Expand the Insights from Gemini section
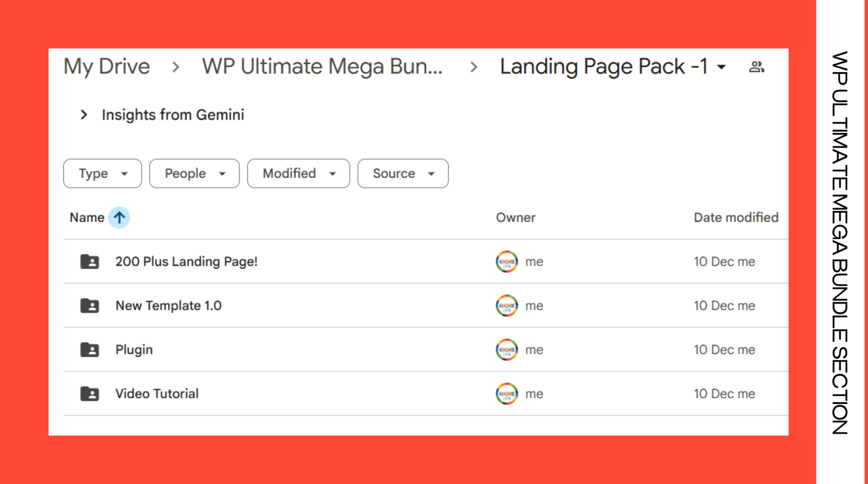Image resolution: width=868 pixels, height=484 pixels. [84, 115]
